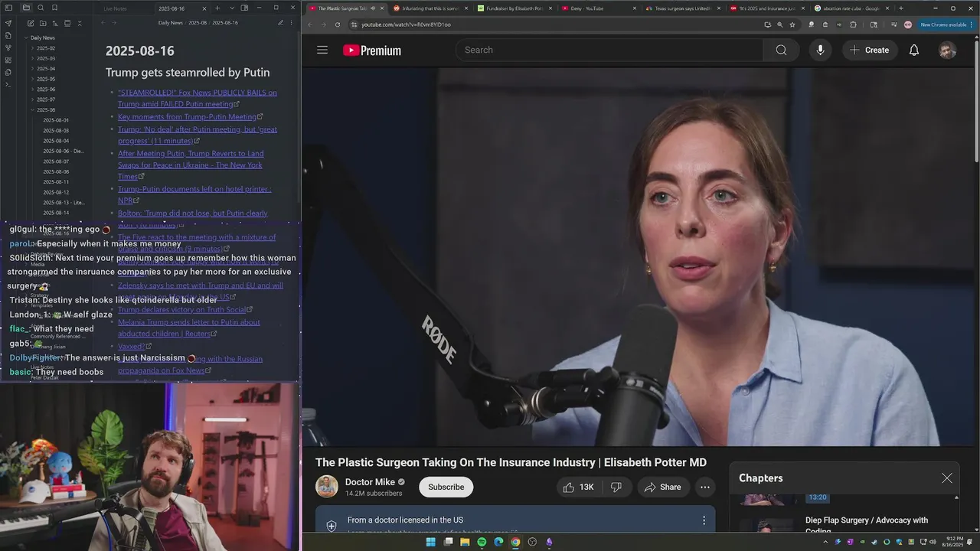Screen dimensions: 980x551
Task: Click the paper-plane icon in Obsidian ribbon
Action: point(8,23)
